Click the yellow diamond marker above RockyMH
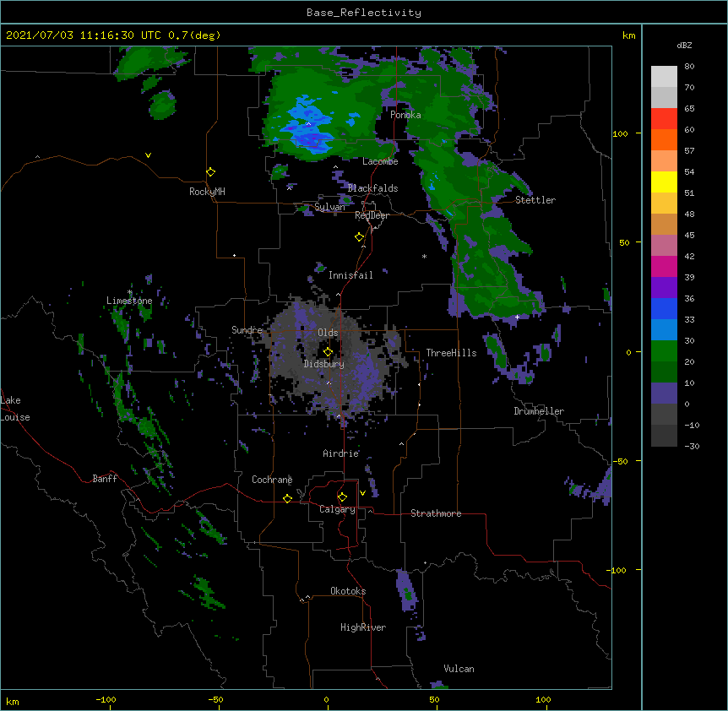 tap(210, 172)
